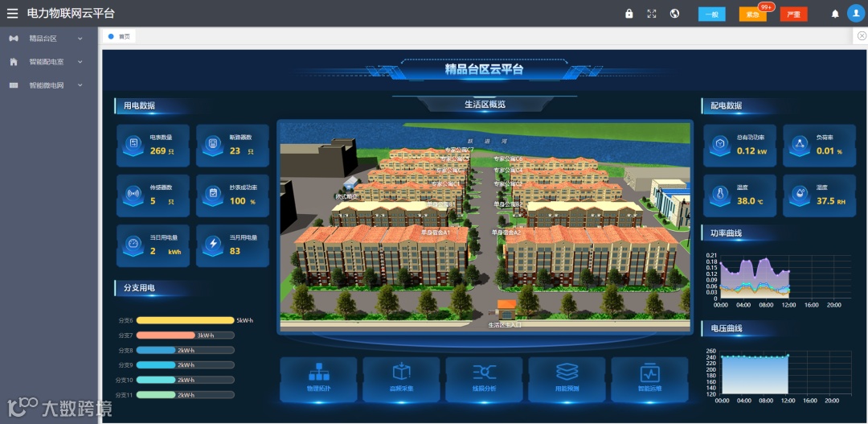Filter alarms with the 严重 button

tap(794, 14)
